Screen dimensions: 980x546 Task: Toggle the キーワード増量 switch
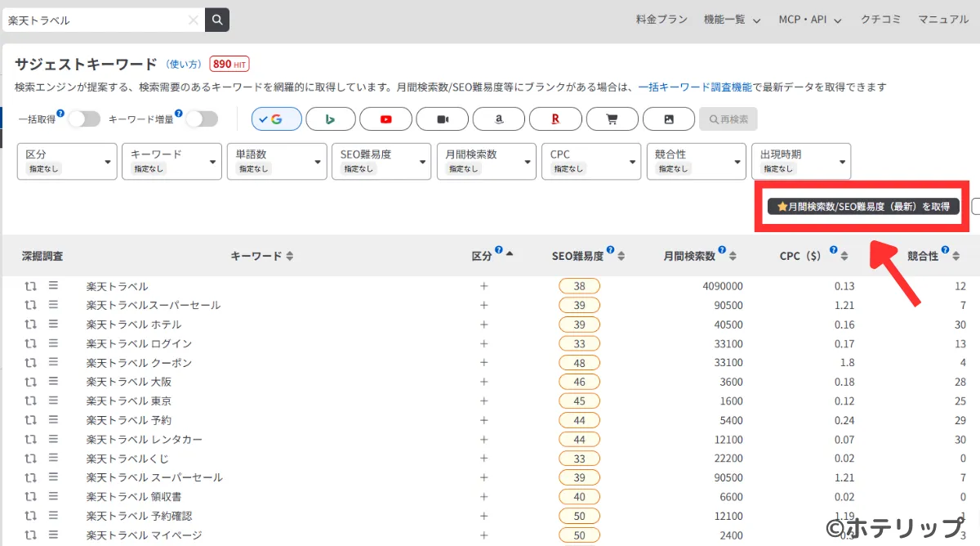click(202, 119)
